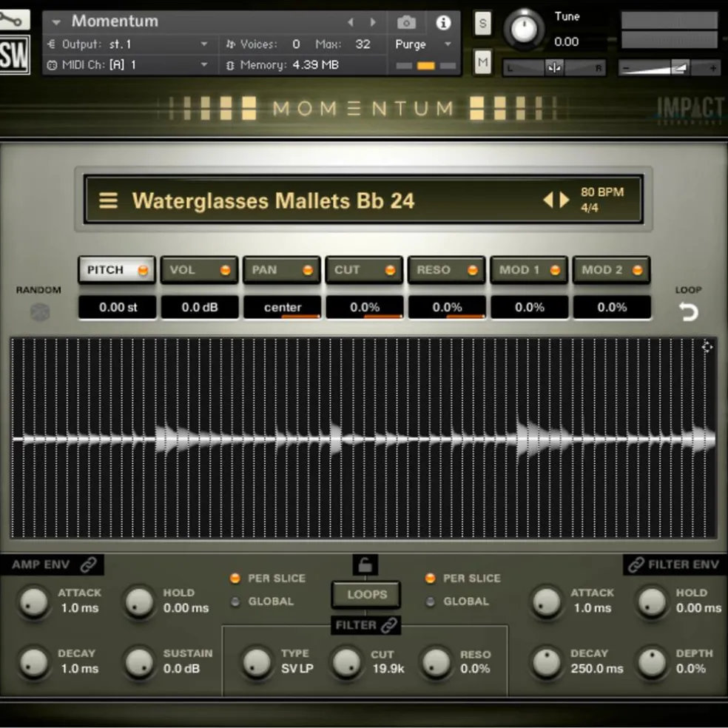Click the IMPACT logo at top-right

[691, 109]
